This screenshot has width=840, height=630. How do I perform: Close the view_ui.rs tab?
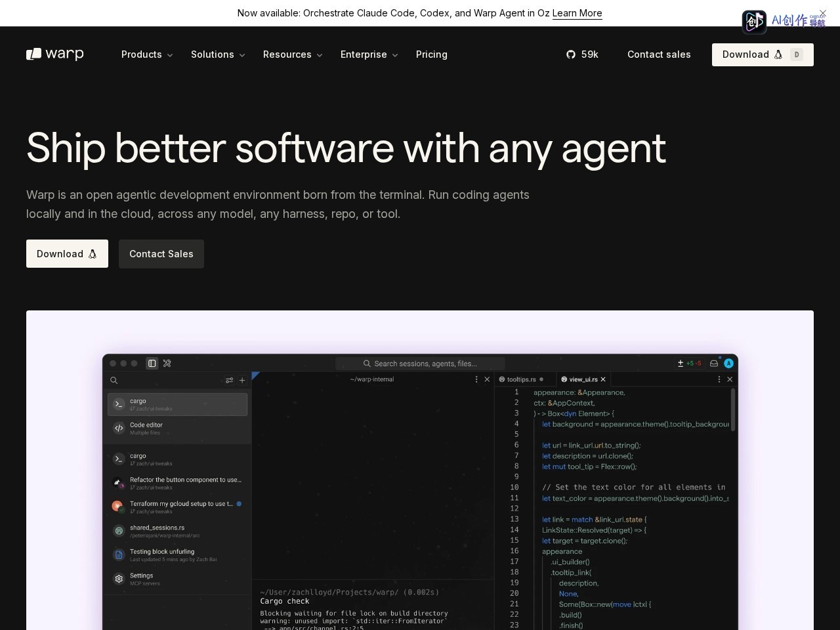[x=603, y=379]
